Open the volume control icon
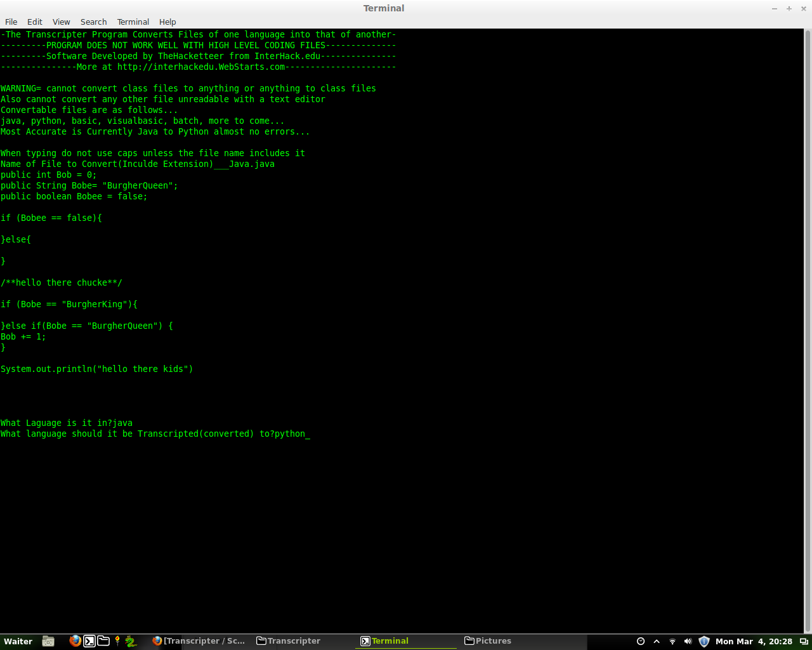Viewport: 812px width, 650px height. 688,641
